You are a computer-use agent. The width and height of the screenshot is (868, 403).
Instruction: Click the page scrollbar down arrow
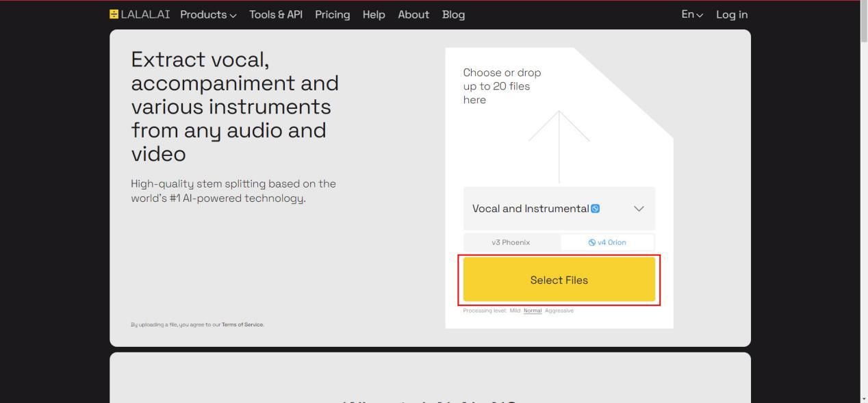[x=863, y=398]
